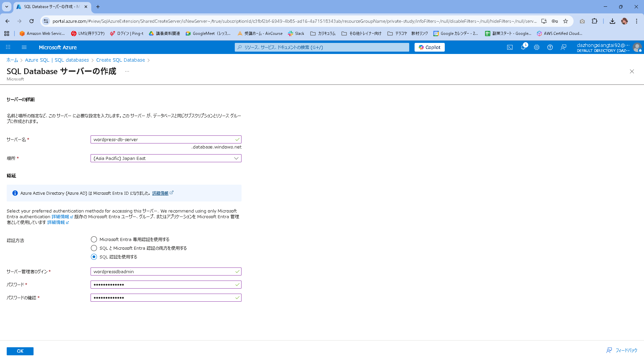Go to Create SQL Database breadcrumb
The height and width of the screenshot is (362, 644).
pos(120,60)
